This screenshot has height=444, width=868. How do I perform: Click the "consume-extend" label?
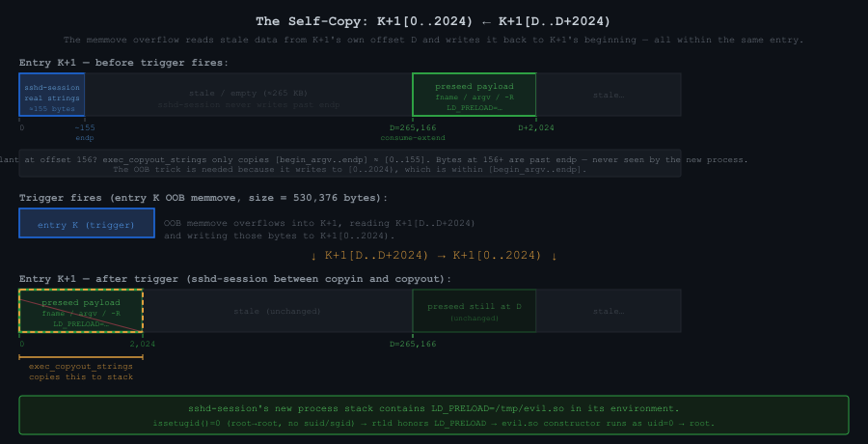[413, 137]
